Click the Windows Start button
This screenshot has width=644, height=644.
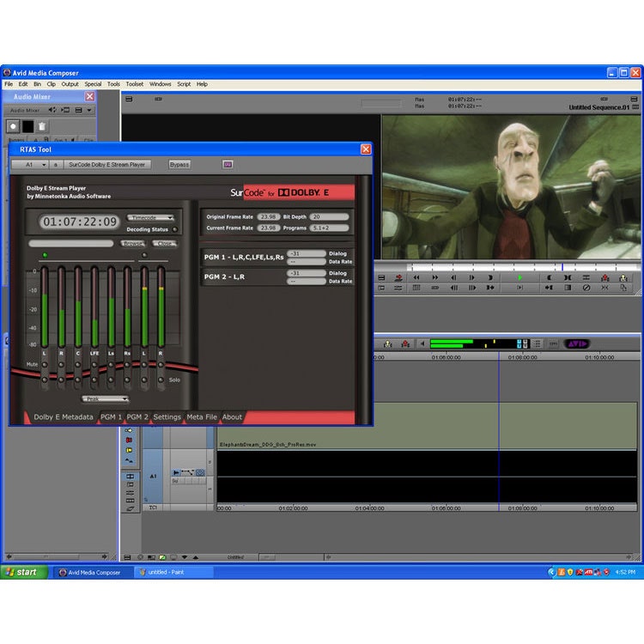24,572
